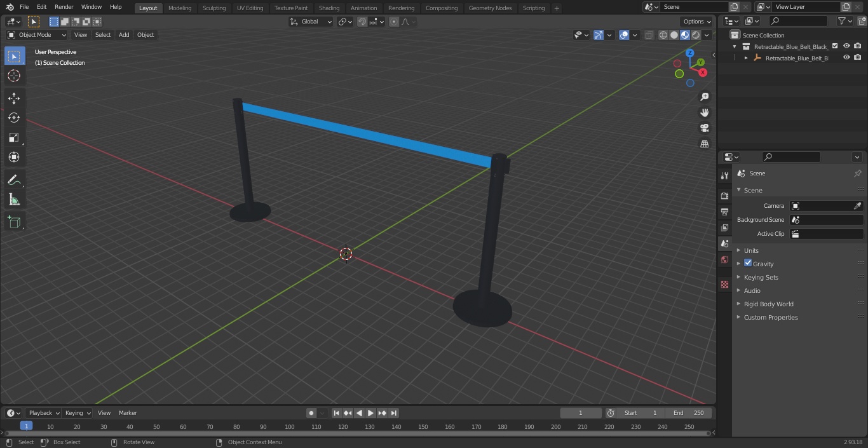
Task: Hide the Retractable_Blue_Belt_B object eye icon
Action: point(846,57)
